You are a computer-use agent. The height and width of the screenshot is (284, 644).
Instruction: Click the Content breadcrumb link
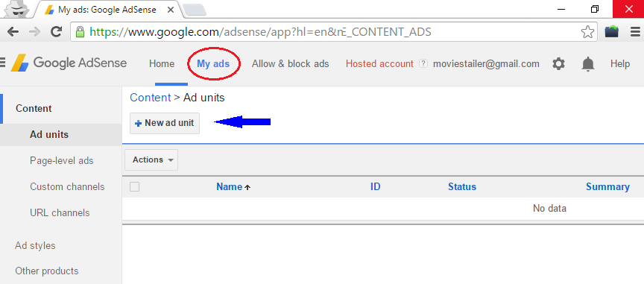151,98
